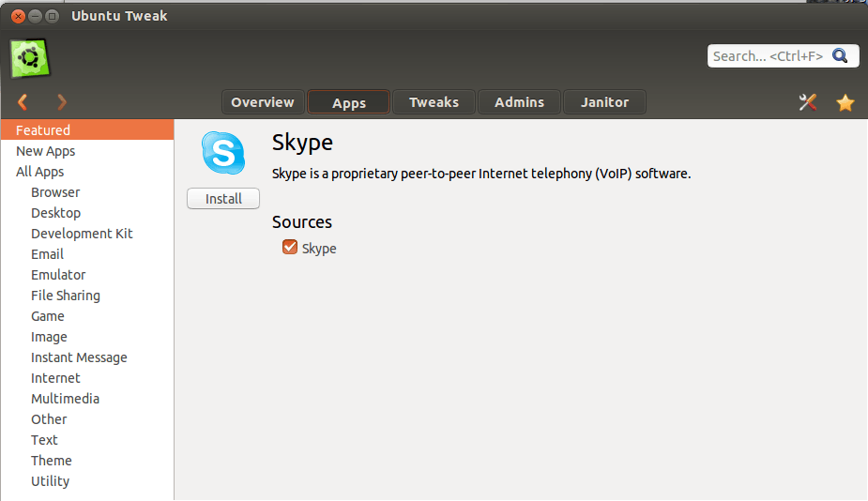The image size is (868, 501).
Task: Open preferences via wrench-screwdriver icon
Action: (x=808, y=102)
